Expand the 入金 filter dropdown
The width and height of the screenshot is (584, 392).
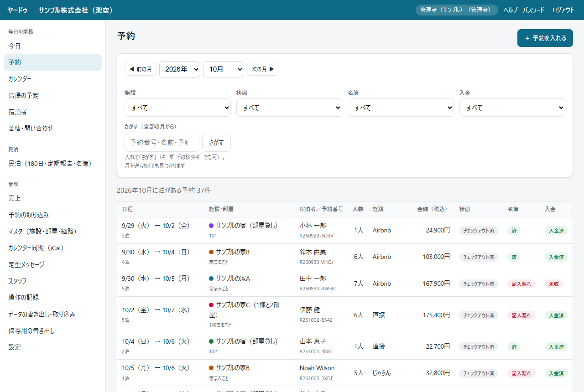tap(512, 108)
